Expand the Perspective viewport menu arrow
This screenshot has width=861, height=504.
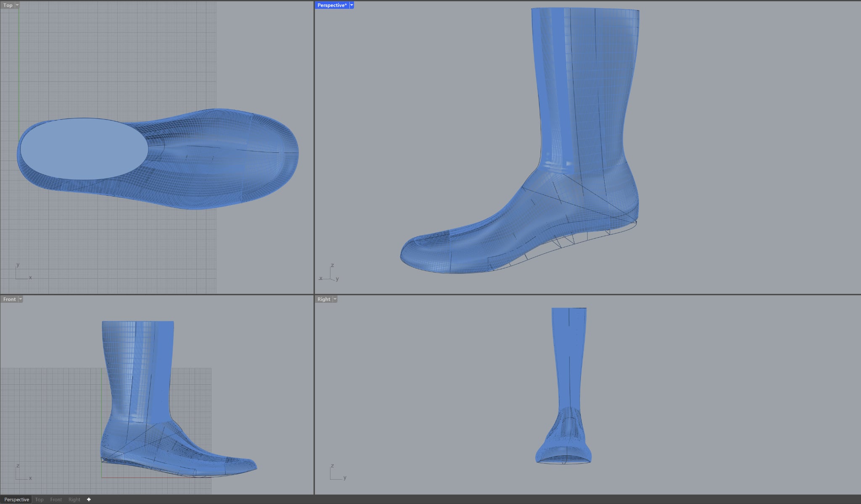351,5
